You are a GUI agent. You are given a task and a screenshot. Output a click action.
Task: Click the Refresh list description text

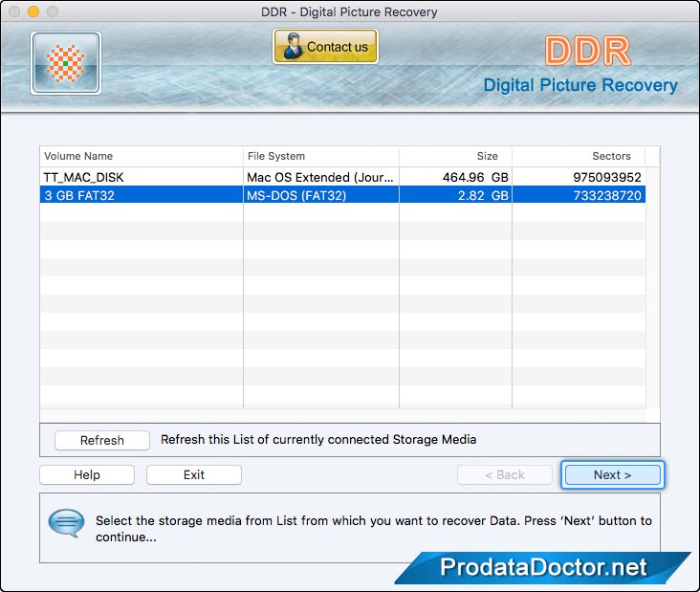click(318, 439)
